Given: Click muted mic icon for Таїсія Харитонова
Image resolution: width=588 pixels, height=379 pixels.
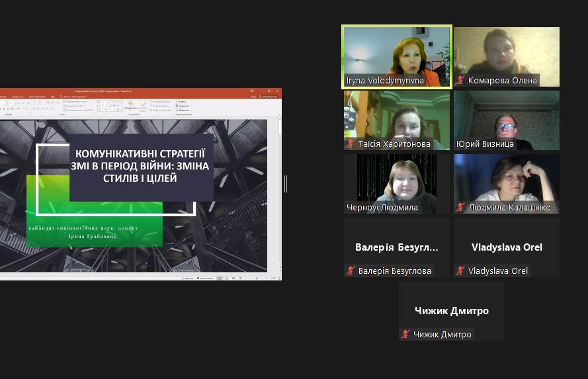Looking at the screenshot, I should point(351,144).
